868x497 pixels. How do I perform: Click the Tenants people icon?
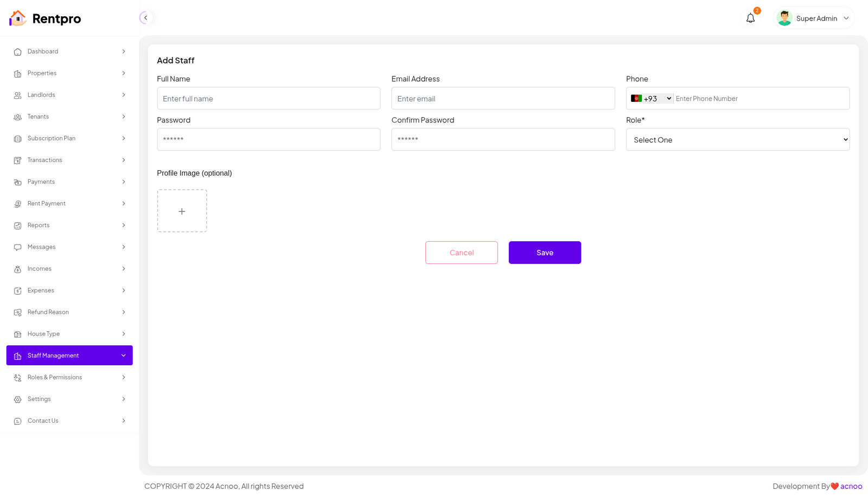click(17, 117)
